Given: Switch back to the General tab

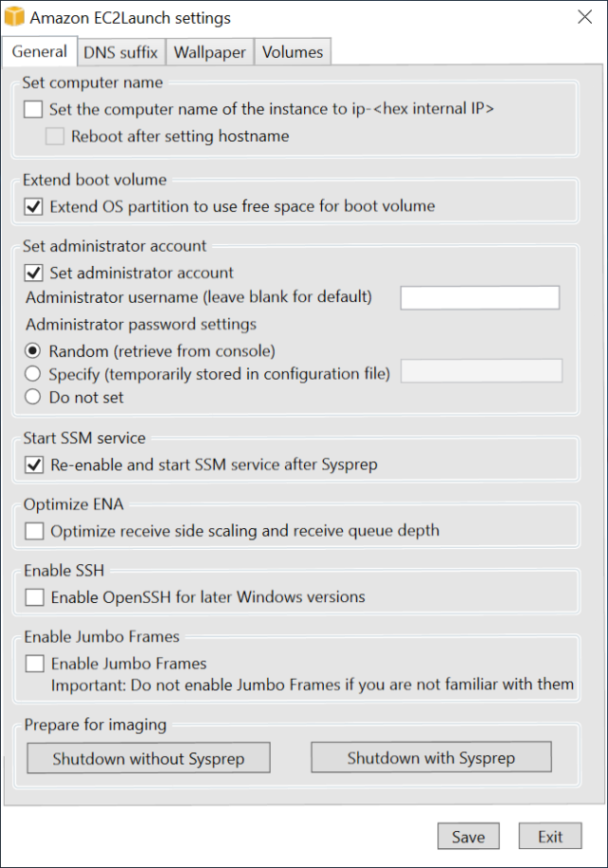Looking at the screenshot, I should coord(39,52).
